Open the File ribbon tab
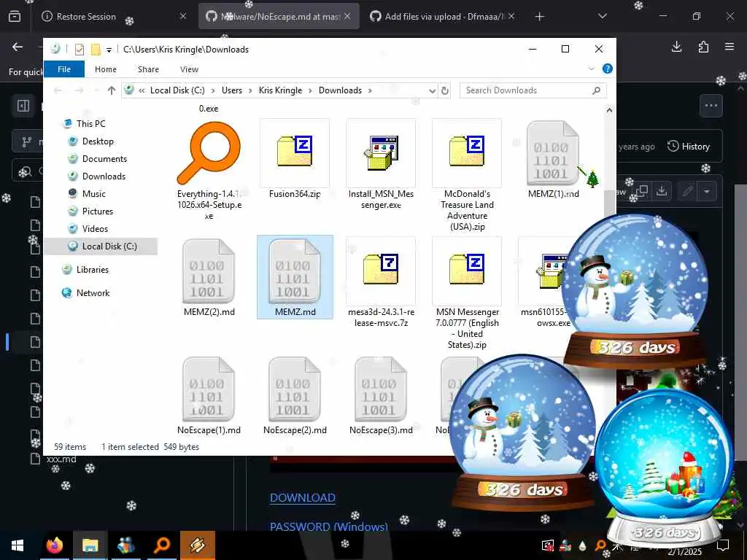The image size is (747, 560). [x=64, y=69]
